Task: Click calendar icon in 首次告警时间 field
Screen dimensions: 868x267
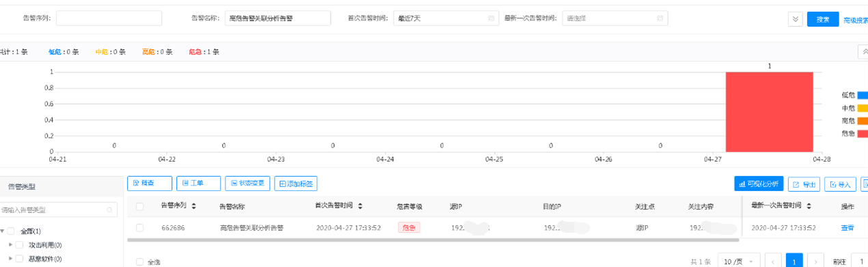Action: [491, 18]
